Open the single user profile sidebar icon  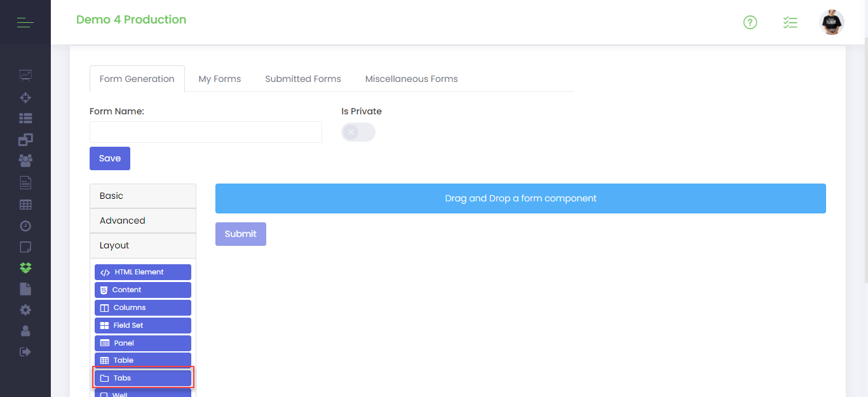(25, 331)
